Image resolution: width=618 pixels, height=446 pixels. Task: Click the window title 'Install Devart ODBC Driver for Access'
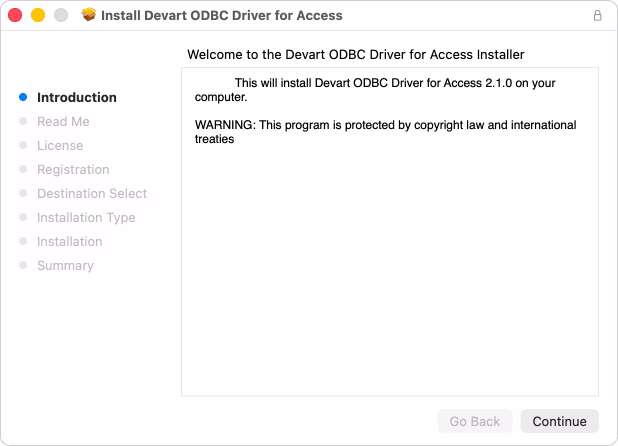point(222,15)
